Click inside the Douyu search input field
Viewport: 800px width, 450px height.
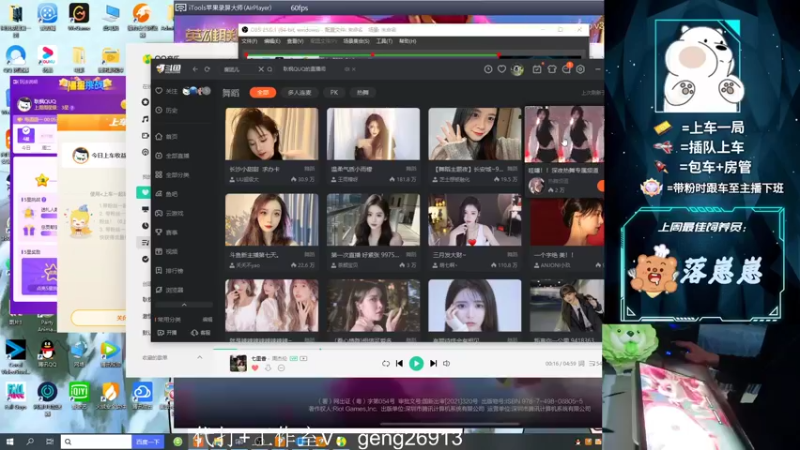239,69
